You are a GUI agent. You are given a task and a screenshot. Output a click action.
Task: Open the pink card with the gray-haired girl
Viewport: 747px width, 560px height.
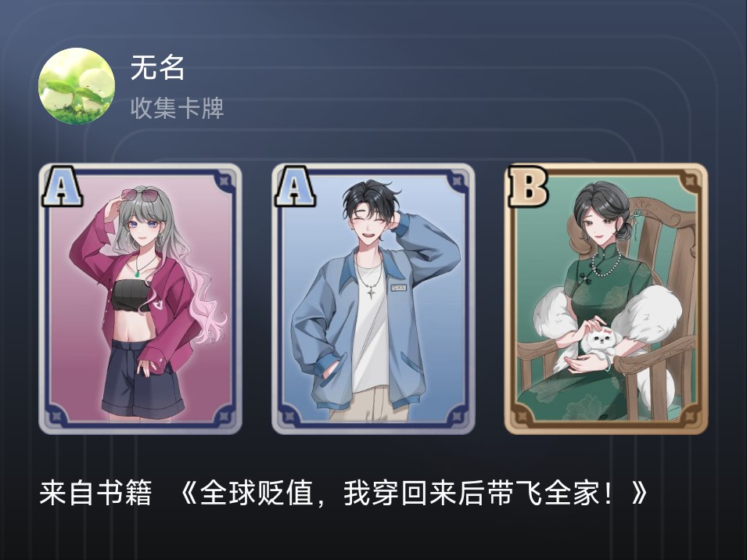click(x=141, y=299)
